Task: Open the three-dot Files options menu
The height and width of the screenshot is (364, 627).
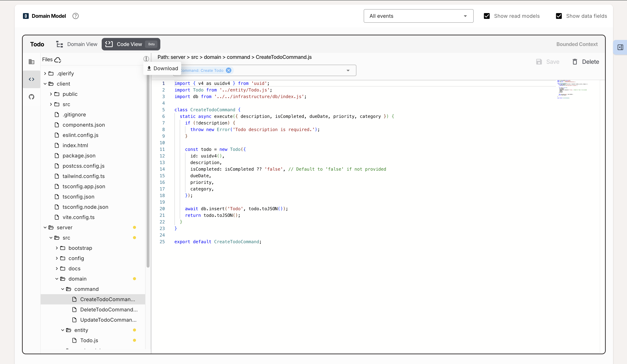Action: [x=146, y=59]
